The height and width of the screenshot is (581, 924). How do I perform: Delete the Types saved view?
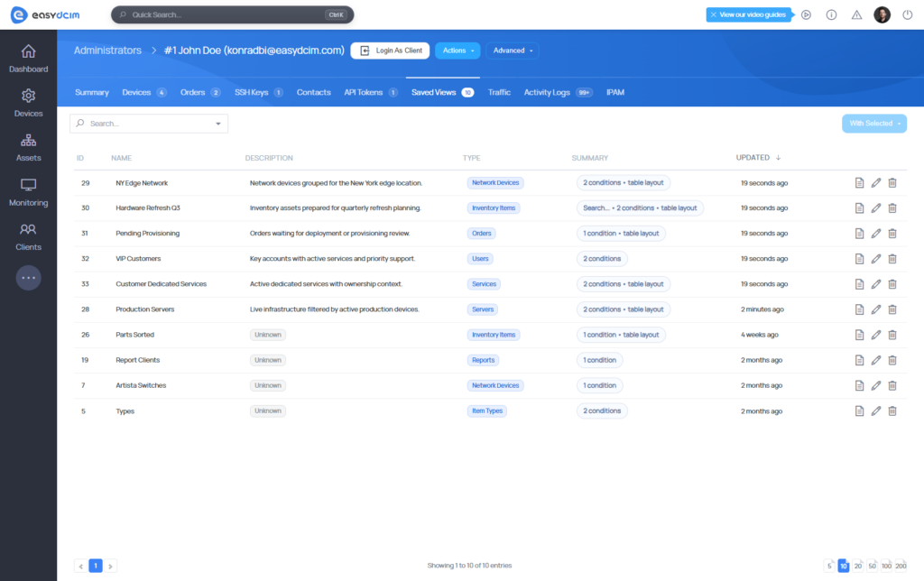[892, 410]
